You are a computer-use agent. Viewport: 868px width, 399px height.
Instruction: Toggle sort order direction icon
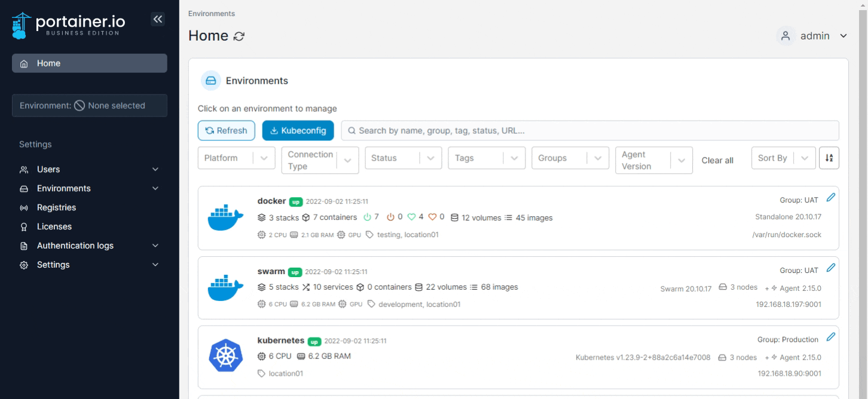829,158
